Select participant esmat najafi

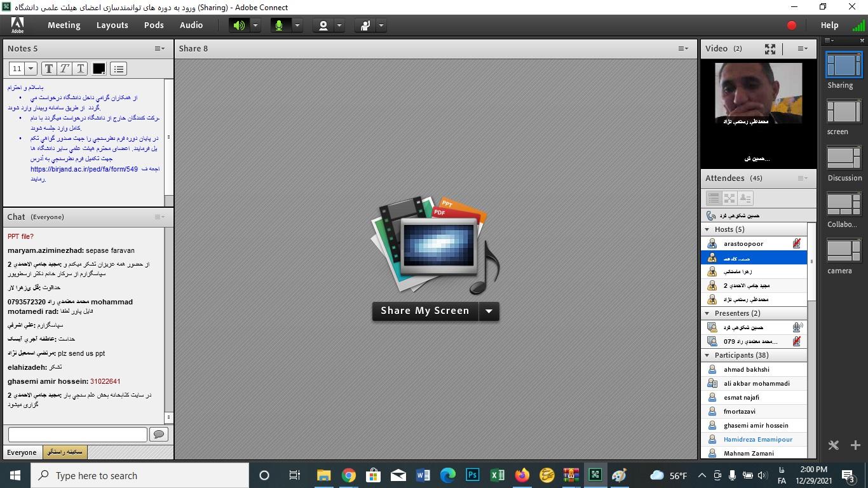[754, 397]
